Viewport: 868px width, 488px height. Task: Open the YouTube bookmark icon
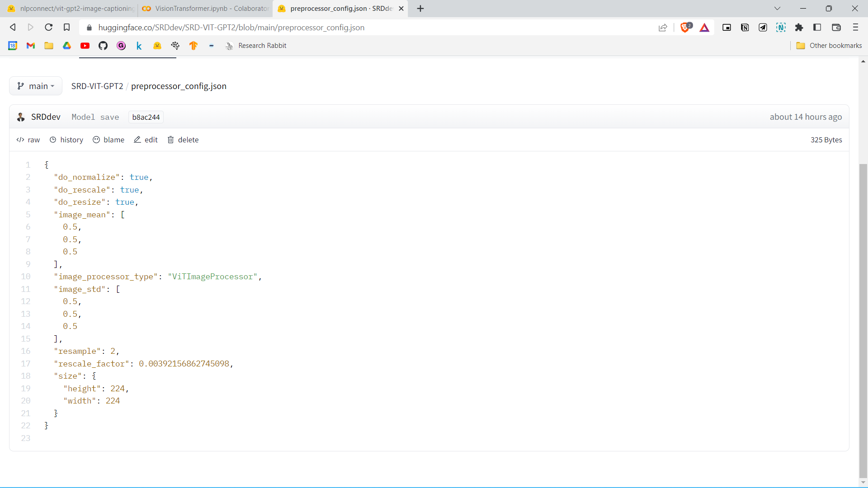pyautogui.click(x=85, y=46)
